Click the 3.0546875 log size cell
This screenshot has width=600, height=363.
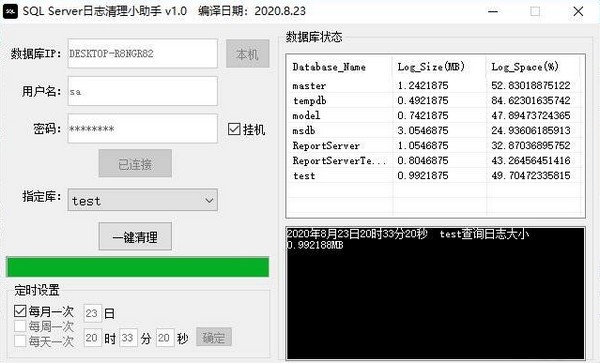click(422, 130)
